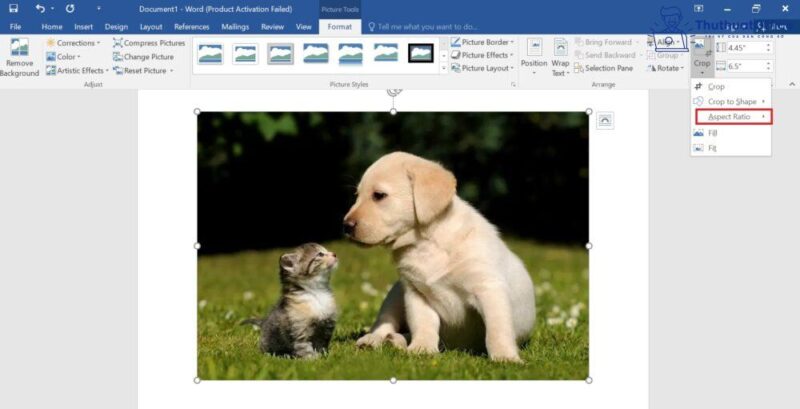Open Customize Quick Access Toolbar arrow
Screen dimensions: 800x409
(98, 9)
